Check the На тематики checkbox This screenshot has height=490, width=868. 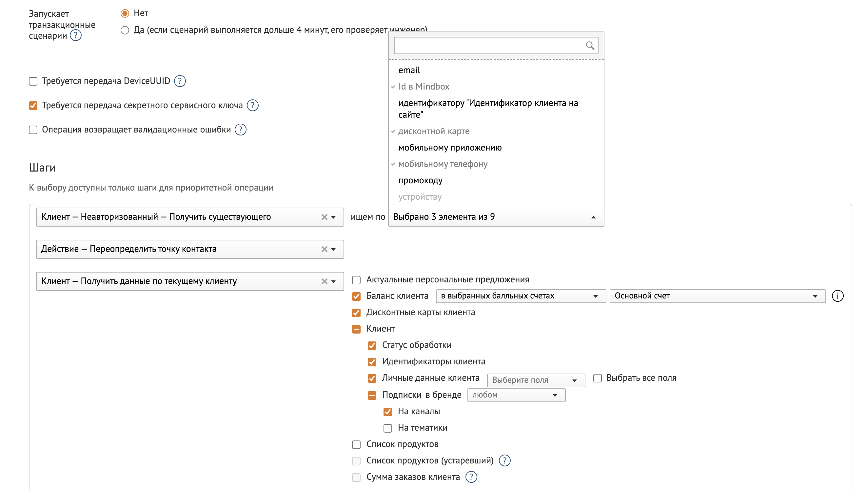point(387,428)
